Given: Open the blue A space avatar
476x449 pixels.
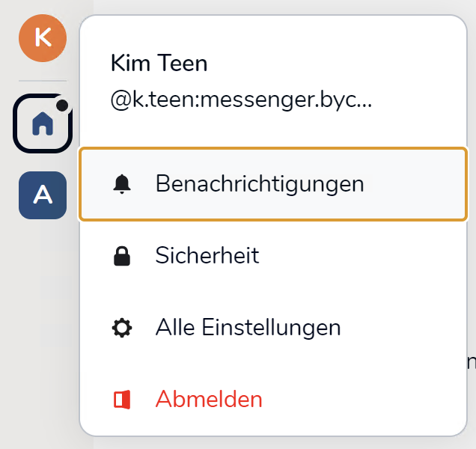Looking at the screenshot, I should point(43,195).
